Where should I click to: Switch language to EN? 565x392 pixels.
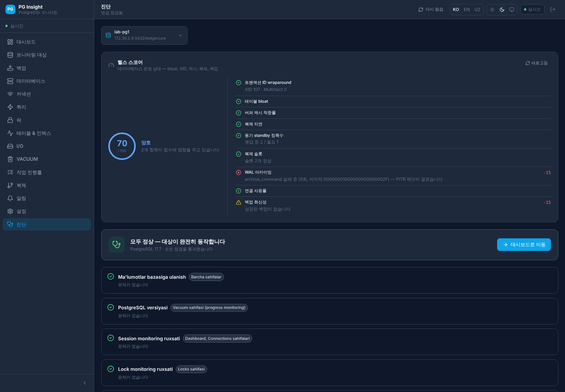pos(467,9)
